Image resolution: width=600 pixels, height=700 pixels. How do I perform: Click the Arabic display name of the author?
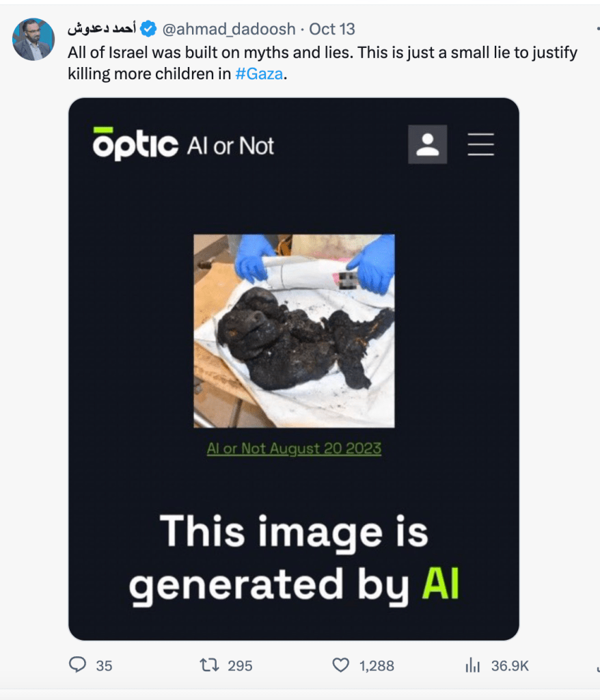click(x=102, y=29)
